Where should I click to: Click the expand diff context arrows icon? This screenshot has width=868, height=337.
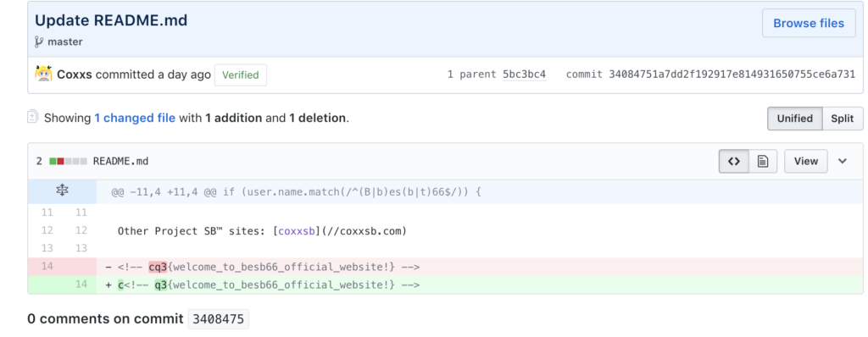[x=62, y=191]
